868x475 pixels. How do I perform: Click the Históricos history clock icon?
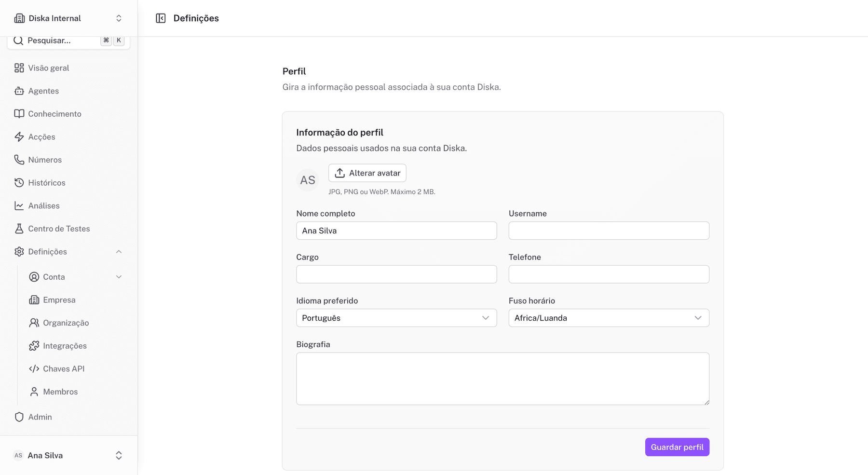click(19, 183)
